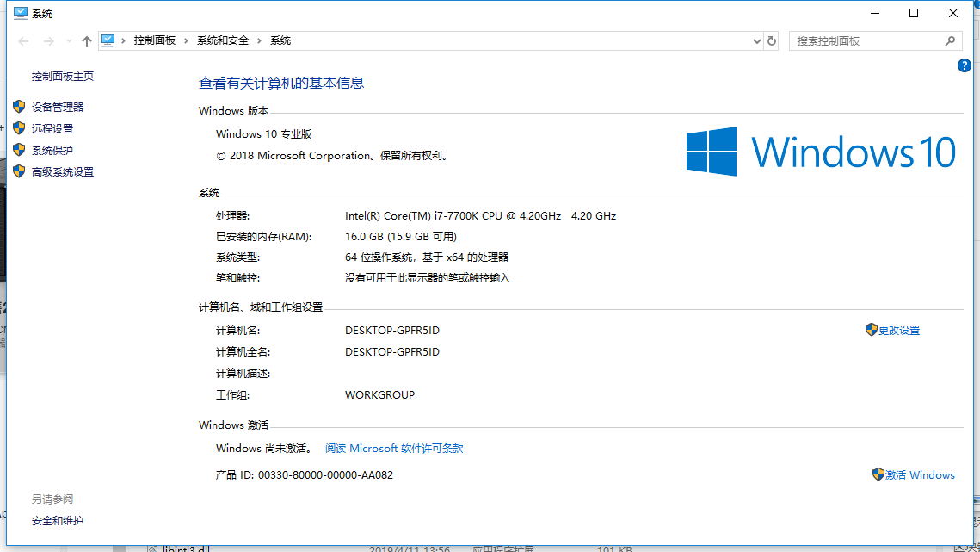The image size is (980, 552).
Task: Click Windows 10 专业版 edition text
Action: coord(264,134)
